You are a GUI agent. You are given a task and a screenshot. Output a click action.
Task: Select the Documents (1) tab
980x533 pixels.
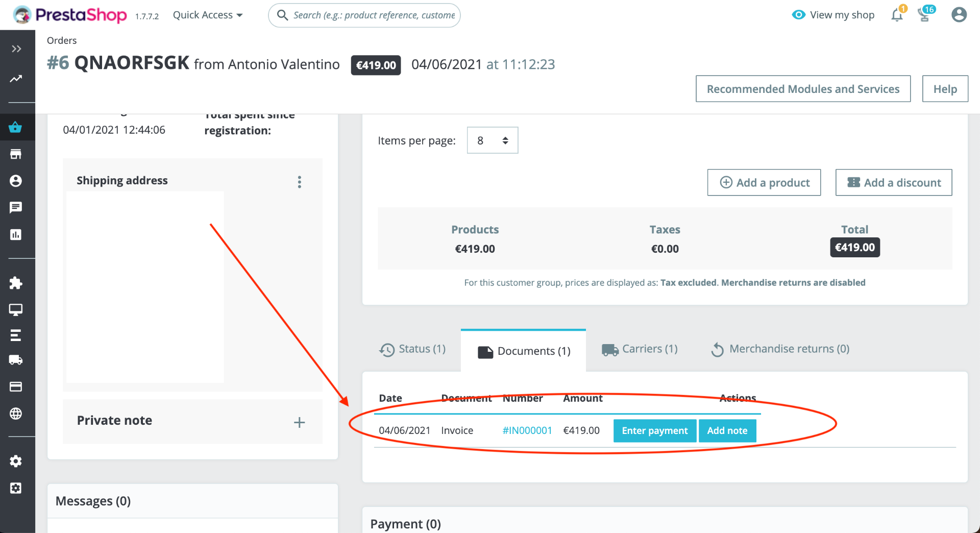click(x=524, y=351)
